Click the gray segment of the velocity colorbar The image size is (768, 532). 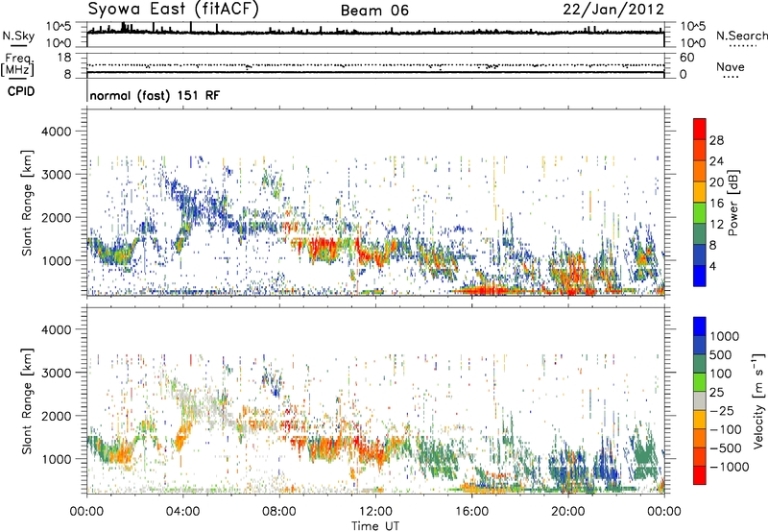pos(700,401)
